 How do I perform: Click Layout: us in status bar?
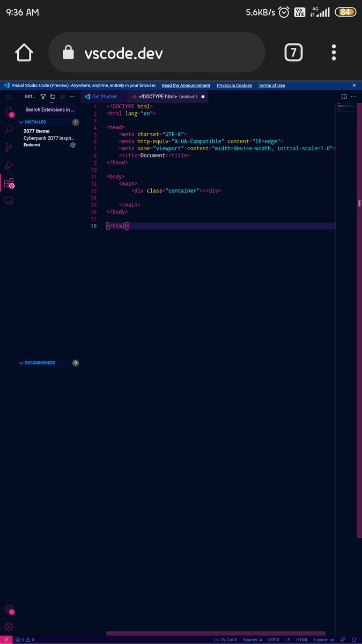click(324, 640)
